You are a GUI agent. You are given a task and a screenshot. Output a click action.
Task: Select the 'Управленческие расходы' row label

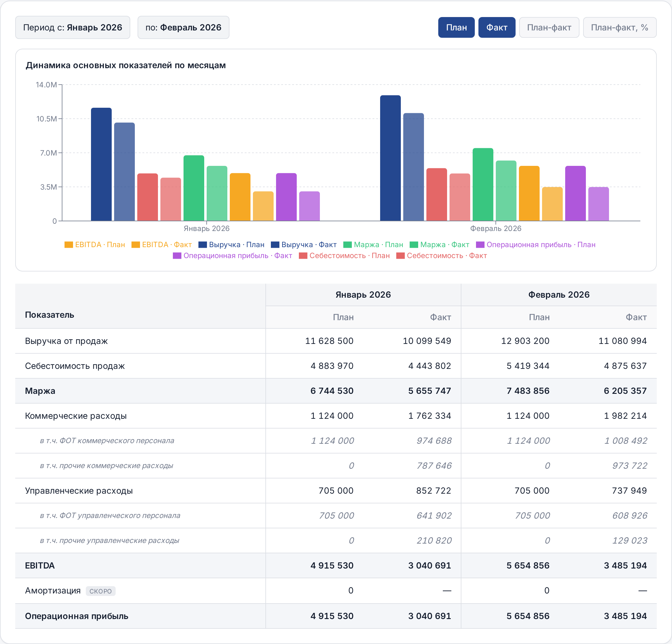click(79, 491)
